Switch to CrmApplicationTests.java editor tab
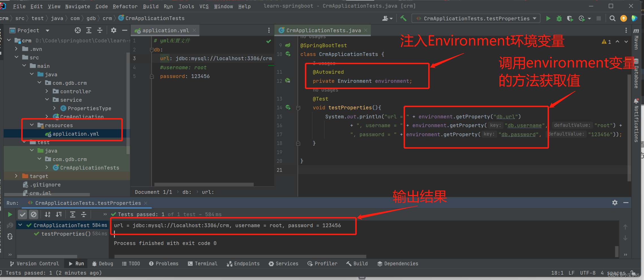 pos(323,30)
